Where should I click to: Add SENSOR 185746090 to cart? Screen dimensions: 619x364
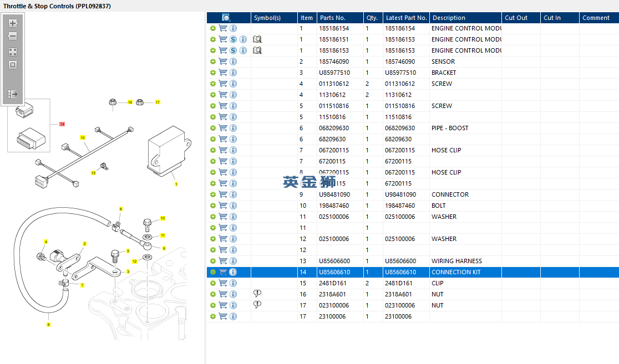coord(223,61)
